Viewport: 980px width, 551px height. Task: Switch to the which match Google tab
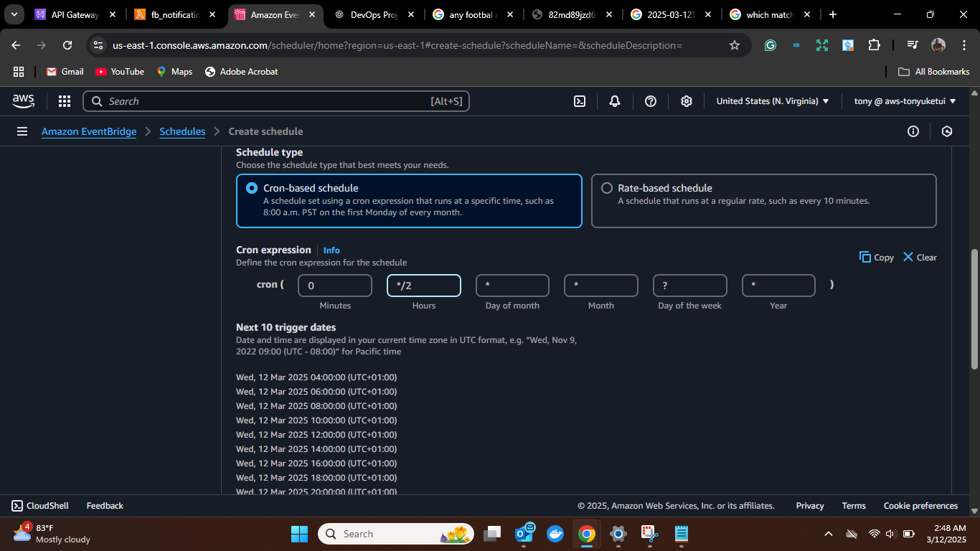[770, 14]
